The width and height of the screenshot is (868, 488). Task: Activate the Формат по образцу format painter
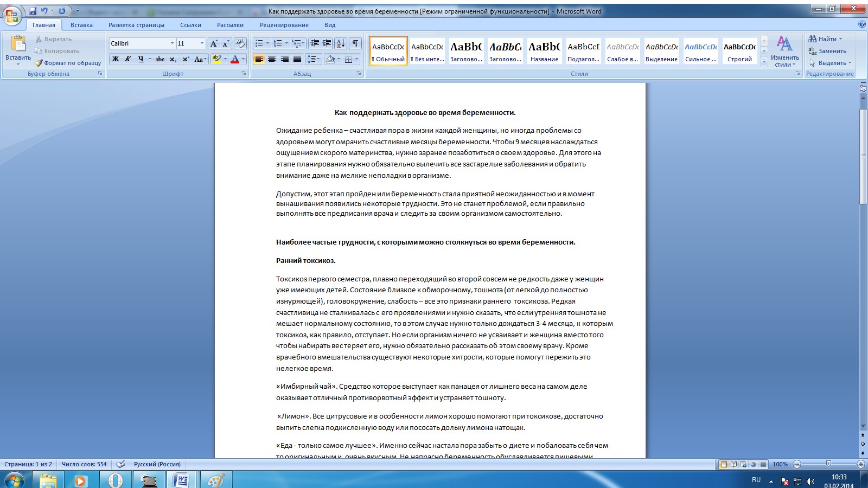(68, 63)
